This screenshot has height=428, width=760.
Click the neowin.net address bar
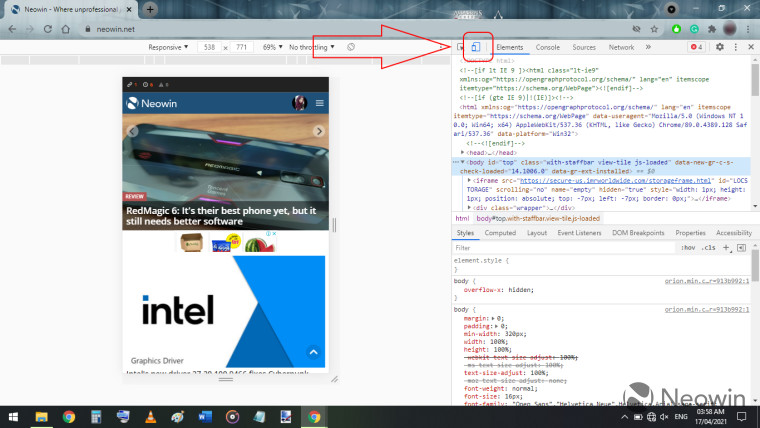[356, 29]
